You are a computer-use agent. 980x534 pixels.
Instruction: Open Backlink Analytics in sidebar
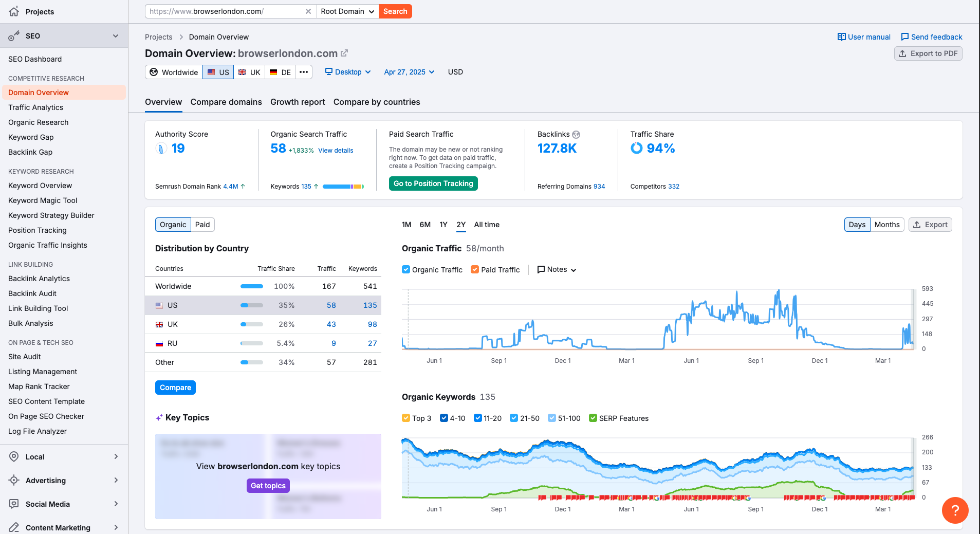(39, 279)
